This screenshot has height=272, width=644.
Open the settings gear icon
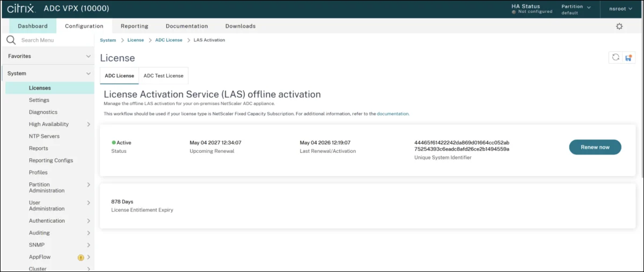coord(619,26)
